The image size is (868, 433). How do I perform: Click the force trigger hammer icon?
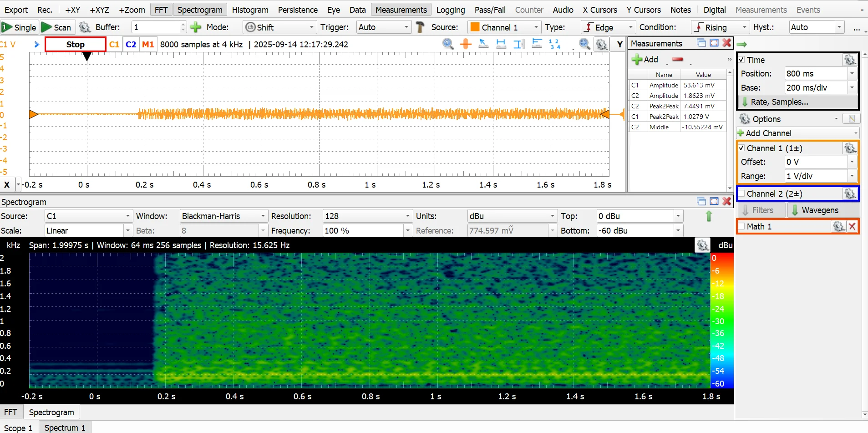(421, 27)
